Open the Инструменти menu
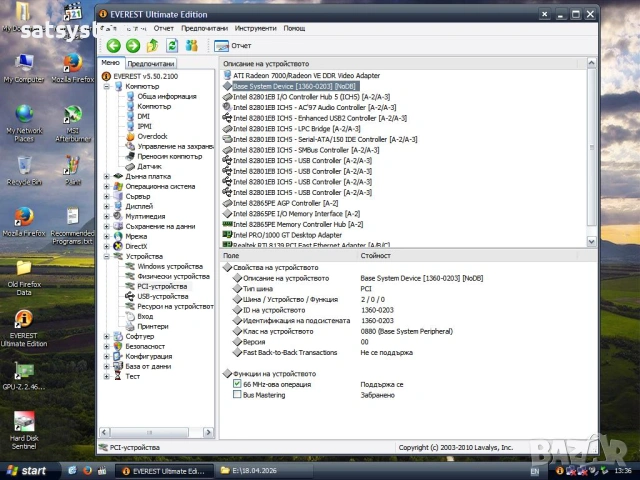Image resolution: width=640 pixels, height=480 pixels. coord(256,28)
